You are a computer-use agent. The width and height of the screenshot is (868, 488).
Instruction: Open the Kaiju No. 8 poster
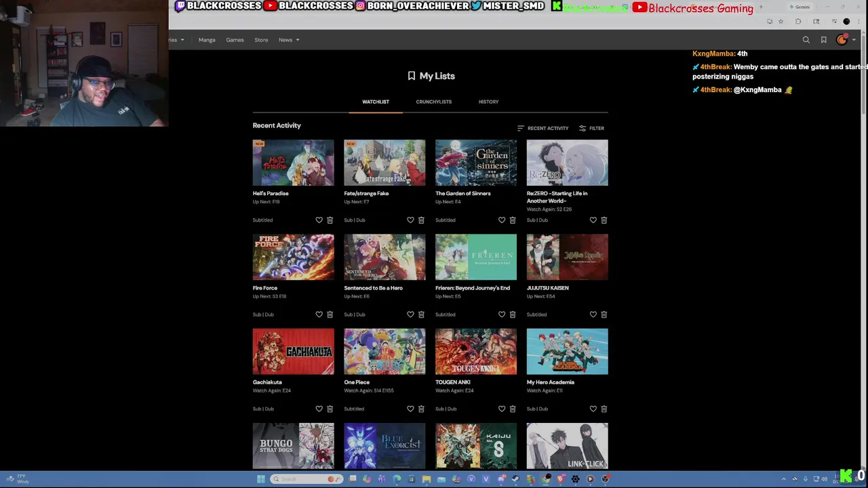(476, 446)
